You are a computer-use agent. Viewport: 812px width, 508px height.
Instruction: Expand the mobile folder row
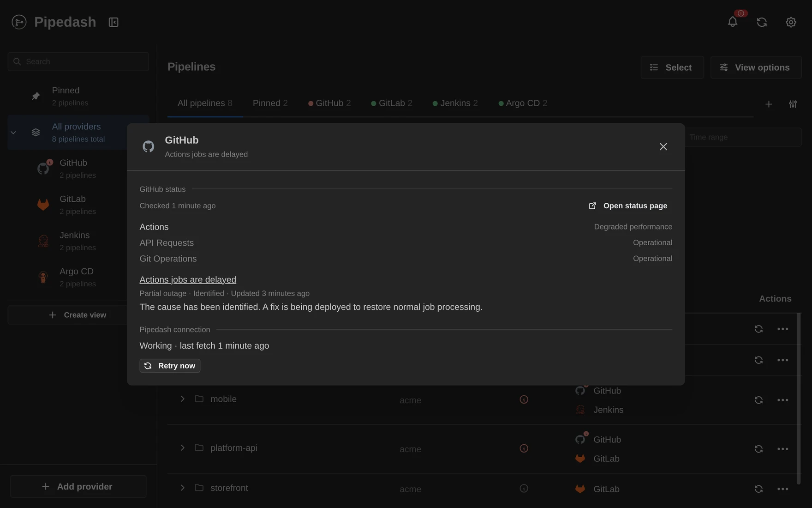click(x=182, y=399)
